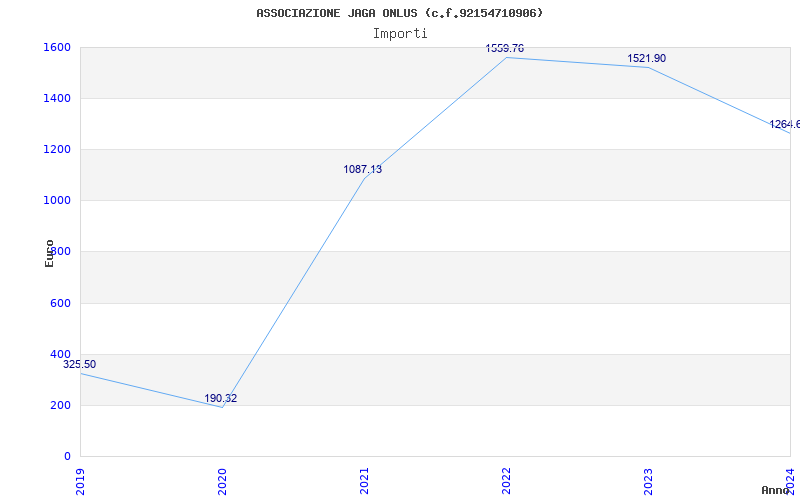The width and height of the screenshot is (800, 500).
Task: Click the 1200 y-axis value
Action: [57, 149]
